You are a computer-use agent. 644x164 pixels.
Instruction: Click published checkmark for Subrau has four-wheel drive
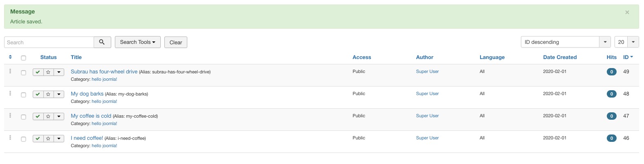[38, 72]
